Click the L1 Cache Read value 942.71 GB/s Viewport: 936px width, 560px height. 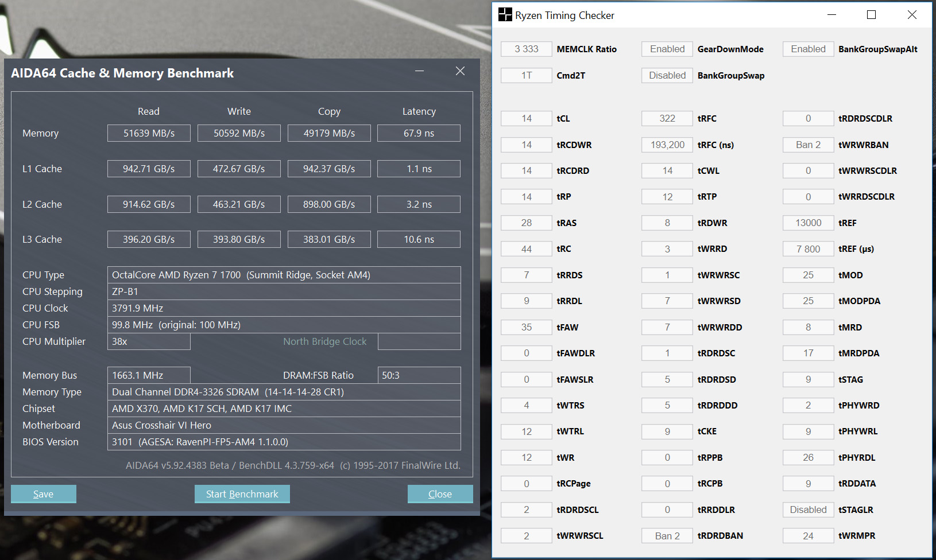[x=149, y=169]
